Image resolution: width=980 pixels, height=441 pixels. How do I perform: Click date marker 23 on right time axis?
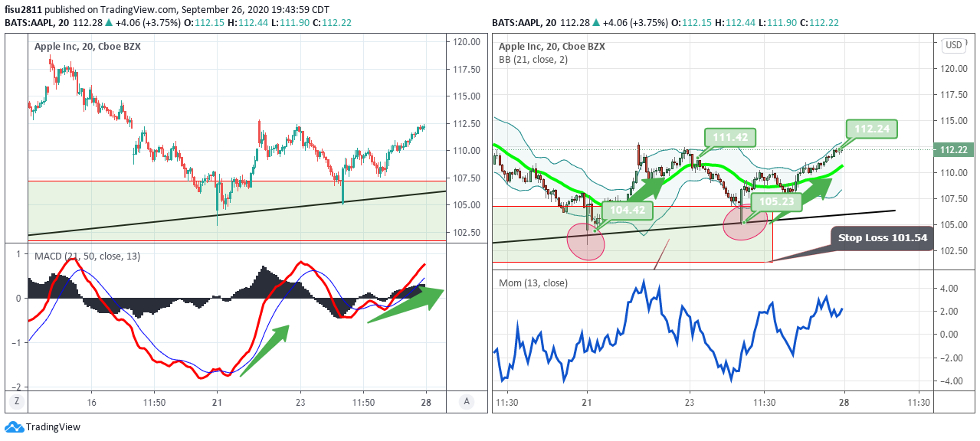(x=689, y=402)
